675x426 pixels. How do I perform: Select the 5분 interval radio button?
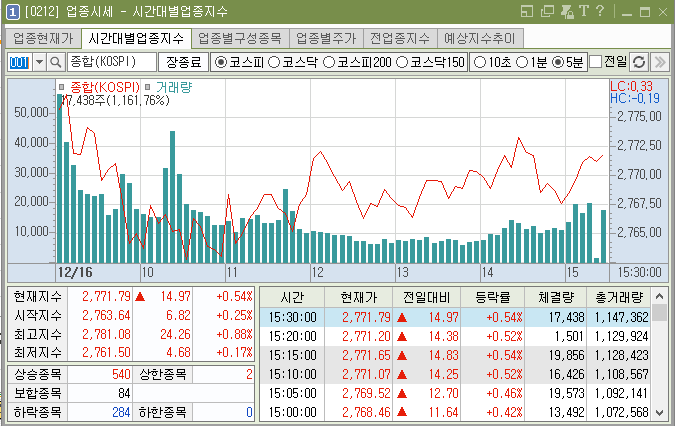click(558, 62)
